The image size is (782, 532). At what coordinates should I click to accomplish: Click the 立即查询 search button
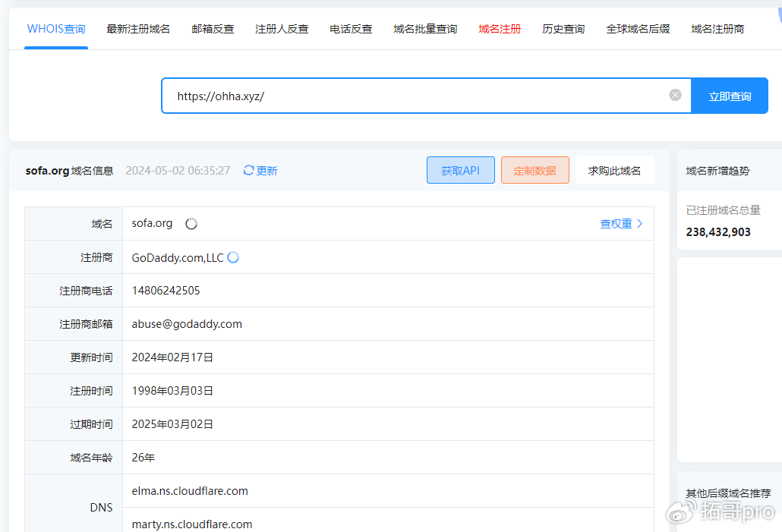point(730,96)
